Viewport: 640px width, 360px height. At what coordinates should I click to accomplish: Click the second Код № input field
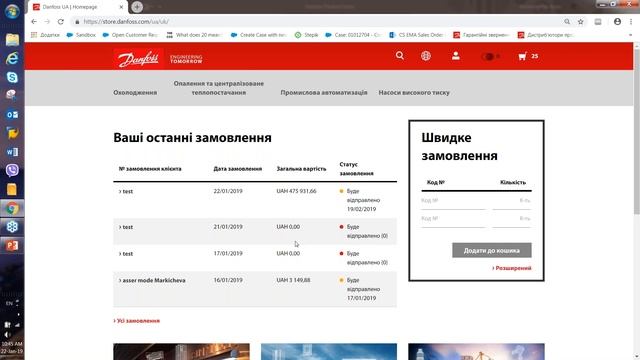pyautogui.click(x=453, y=219)
